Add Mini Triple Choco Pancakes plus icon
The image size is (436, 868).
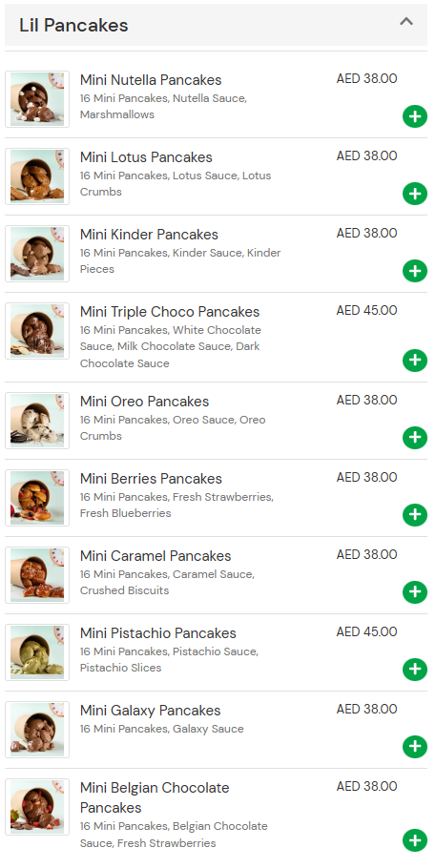(414, 361)
